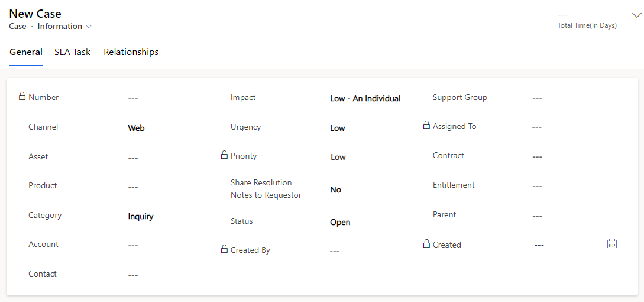The height and width of the screenshot is (302, 644).
Task: Open the Category dropdown showing Inquiry
Action: pyautogui.click(x=170, y=216)
